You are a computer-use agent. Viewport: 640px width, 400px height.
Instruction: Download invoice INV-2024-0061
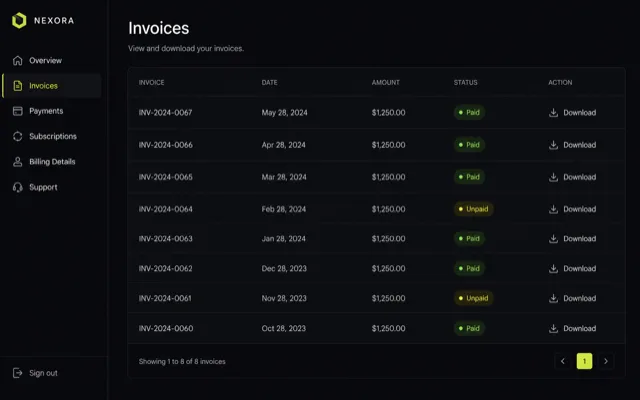tap(572, 298)
